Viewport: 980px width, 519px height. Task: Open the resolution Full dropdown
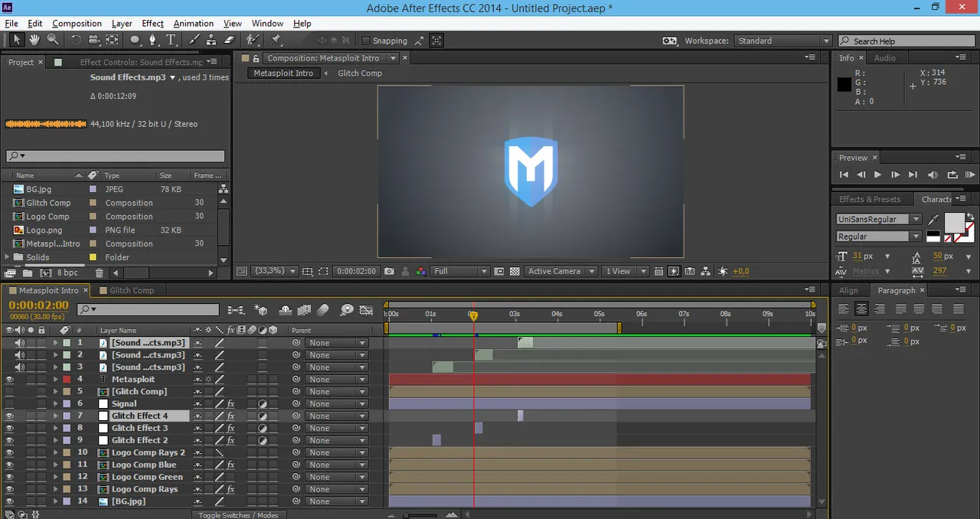(x=460, y=271)
